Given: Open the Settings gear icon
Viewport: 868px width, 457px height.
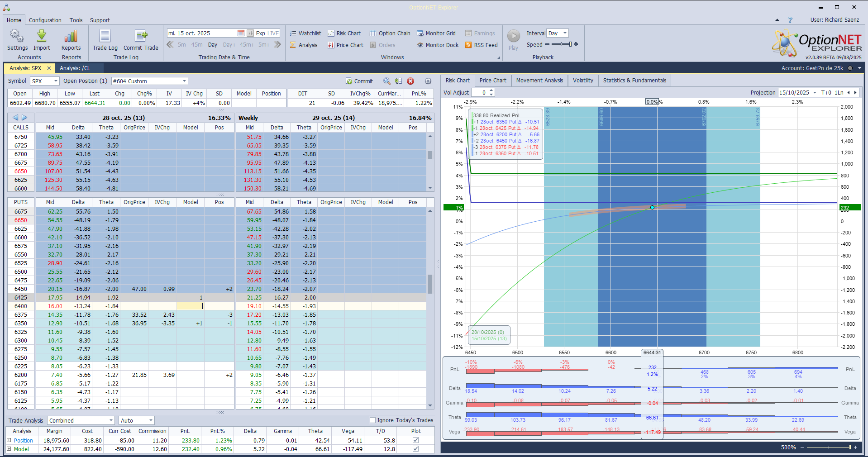Looking at the screenshot, I should tap(17, 36).
